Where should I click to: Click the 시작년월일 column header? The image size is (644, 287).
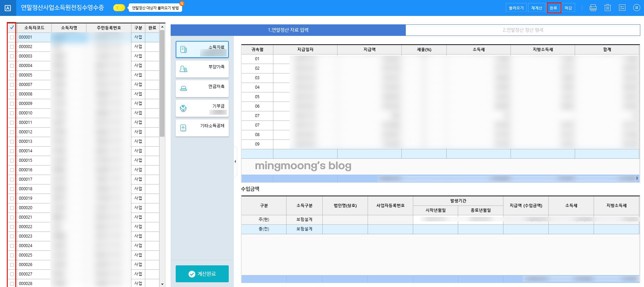pos(436,210)
